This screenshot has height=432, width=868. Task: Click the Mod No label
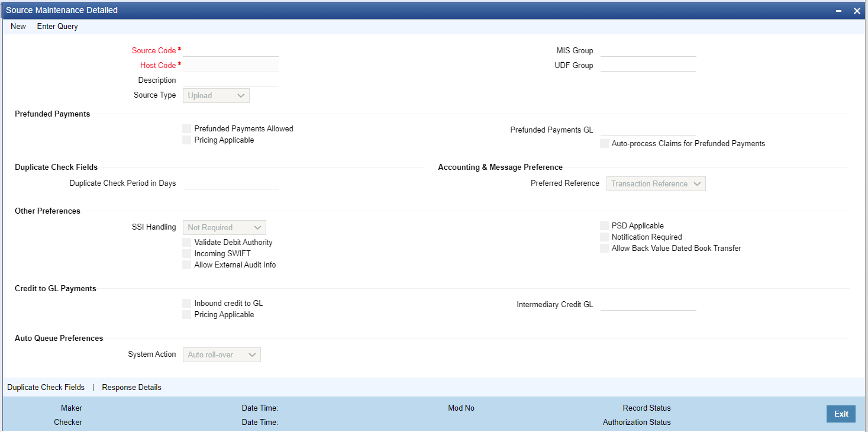(461, 408)
